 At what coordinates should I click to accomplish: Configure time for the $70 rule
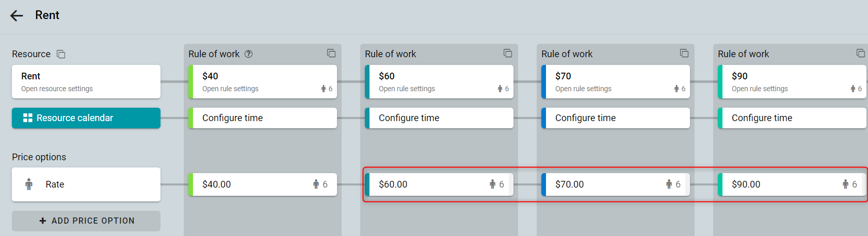[616, 118]
